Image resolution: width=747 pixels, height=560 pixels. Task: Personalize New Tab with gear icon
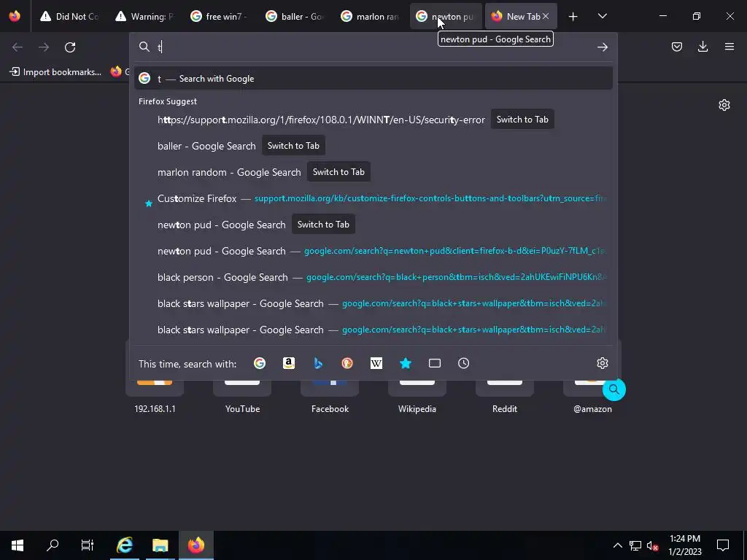(724, 105)
